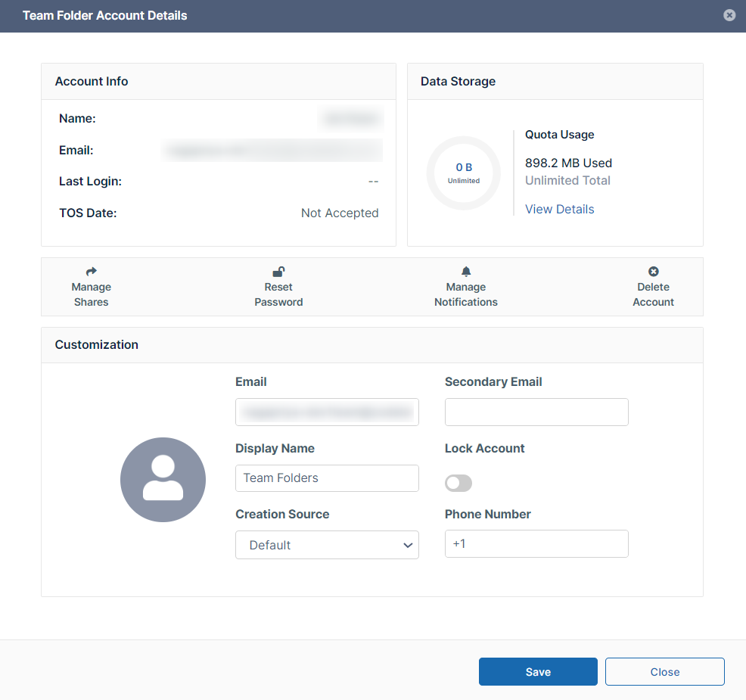This screenshot has height=700, width=746.
Task: Toggle the Lock Account switch
Action: click(x=458, y=483)
